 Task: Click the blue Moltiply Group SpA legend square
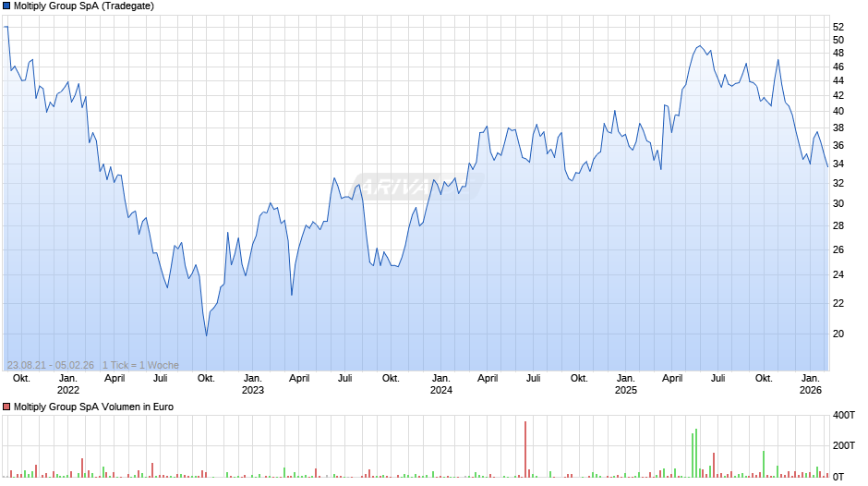[x=6, y=6]
